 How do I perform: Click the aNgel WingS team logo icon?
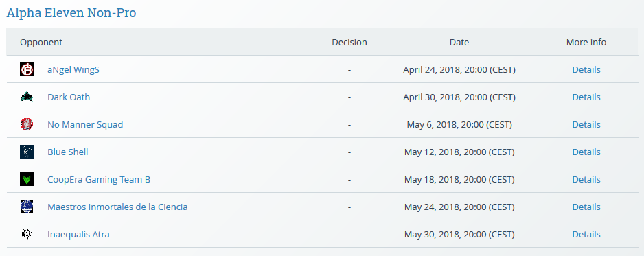(x=27, y=69)
